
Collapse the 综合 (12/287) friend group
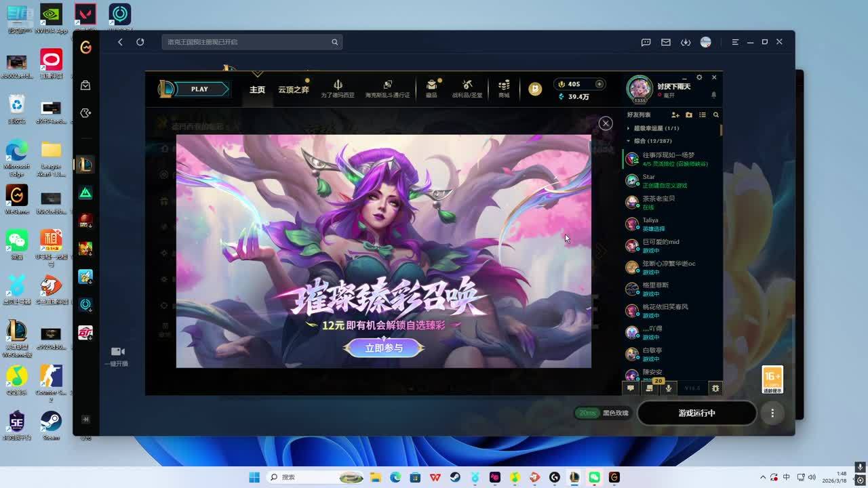(x=649, y=141)
